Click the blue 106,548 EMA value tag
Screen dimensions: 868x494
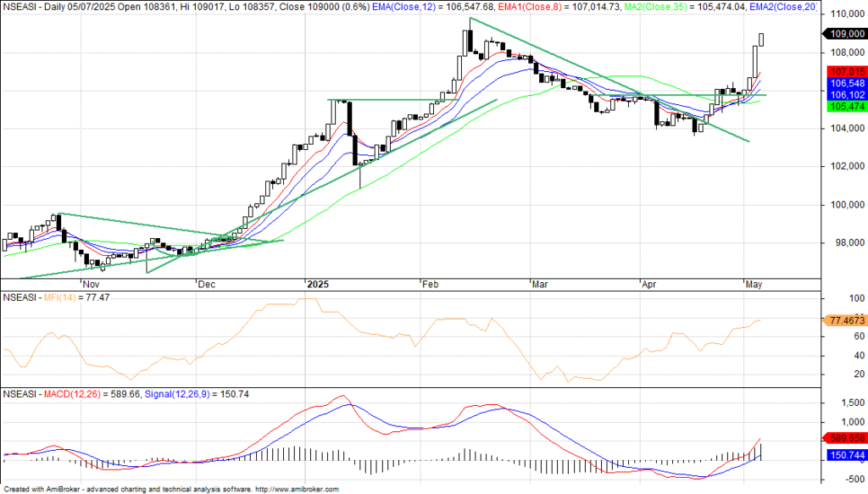click(843, 84)
